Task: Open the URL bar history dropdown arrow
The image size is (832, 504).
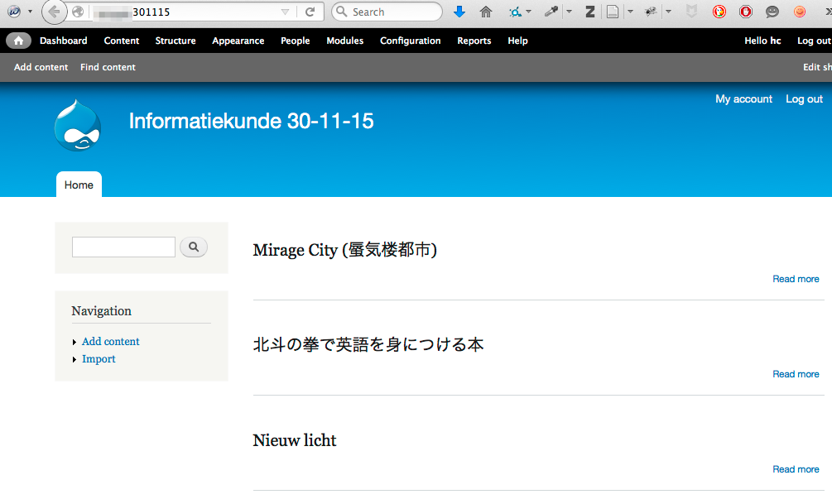Action: point(286,12)
